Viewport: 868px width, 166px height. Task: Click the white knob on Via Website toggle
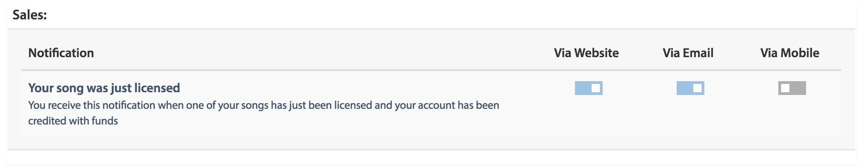(596, 88)
